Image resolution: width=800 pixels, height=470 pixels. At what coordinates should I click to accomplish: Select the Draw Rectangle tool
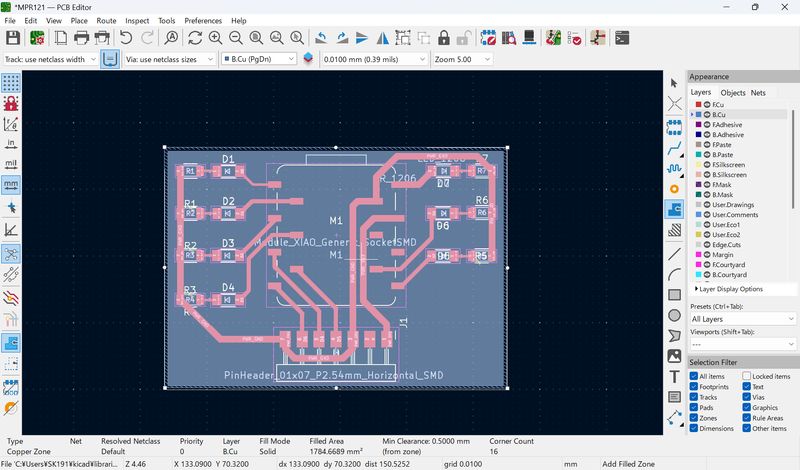click(x=674, y=295)
